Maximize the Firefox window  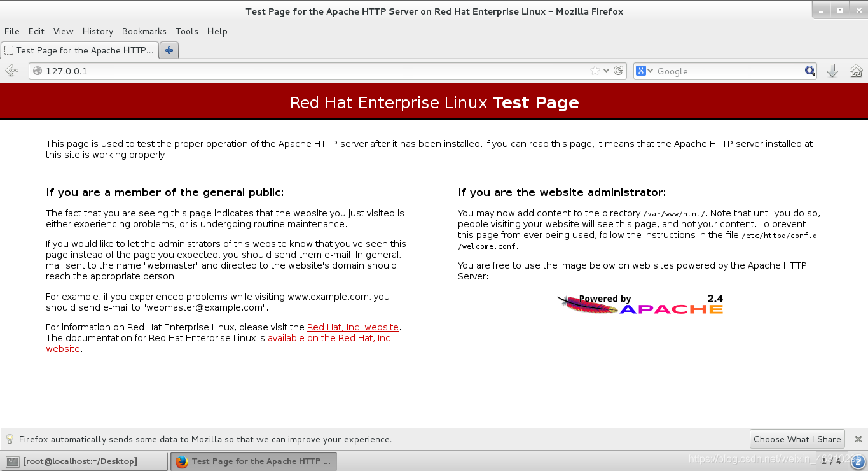tap(839, 11)
